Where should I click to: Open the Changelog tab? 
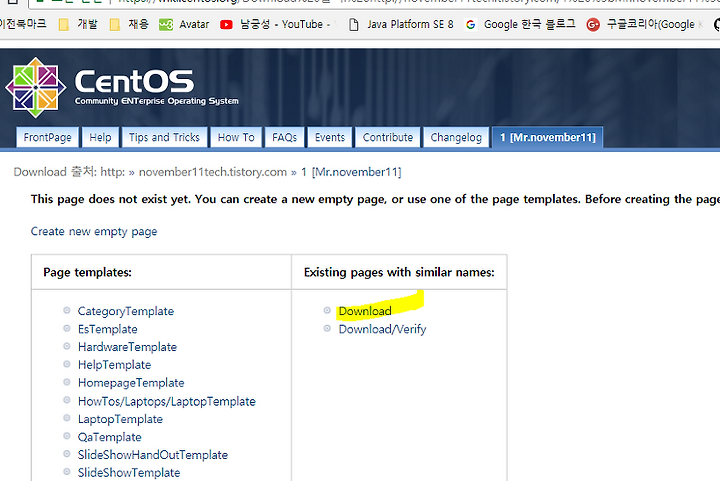tap(456, 137)
